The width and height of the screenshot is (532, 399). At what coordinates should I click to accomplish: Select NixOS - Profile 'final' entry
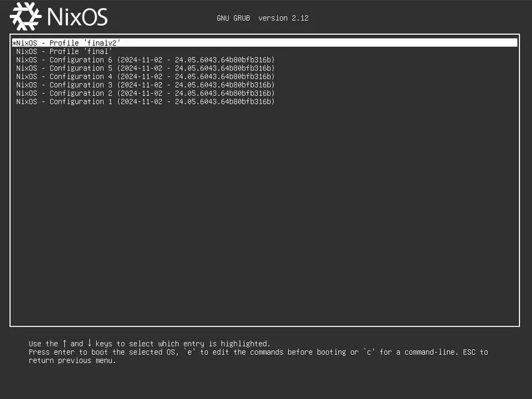coord(64,51)
